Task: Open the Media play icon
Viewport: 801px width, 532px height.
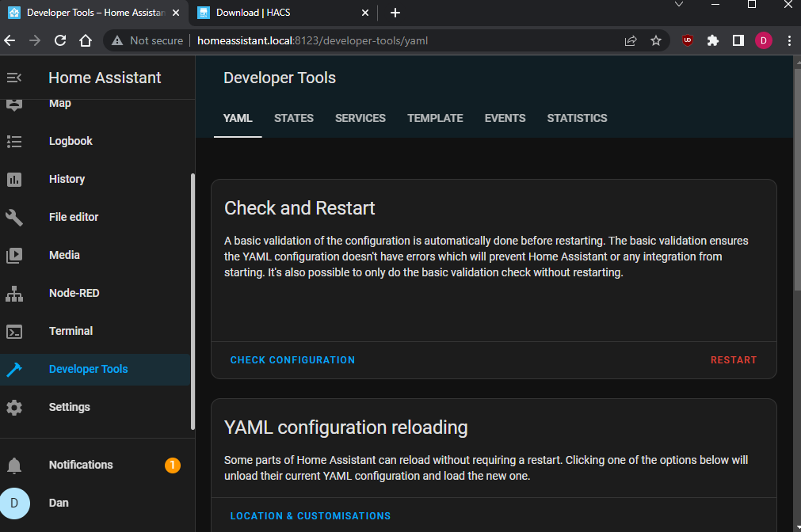Action: click(14, 255)
